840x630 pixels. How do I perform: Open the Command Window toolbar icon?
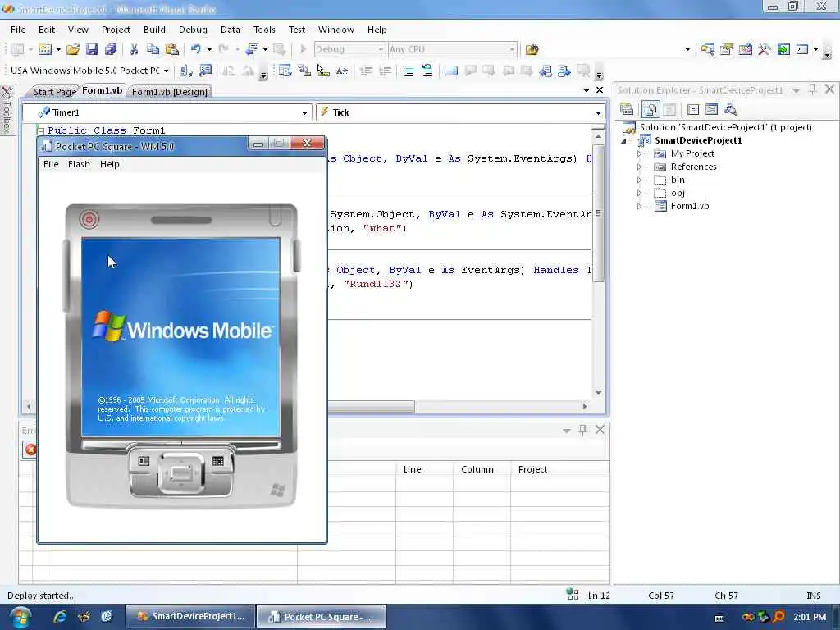pyautogui.click(x=802, y=49)
